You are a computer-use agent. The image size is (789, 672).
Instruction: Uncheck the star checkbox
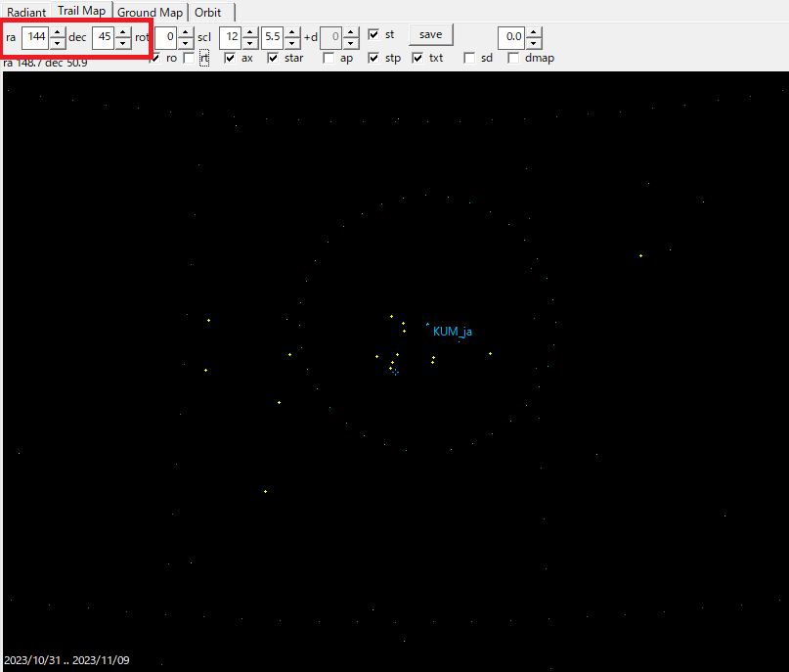click(273, 58)
